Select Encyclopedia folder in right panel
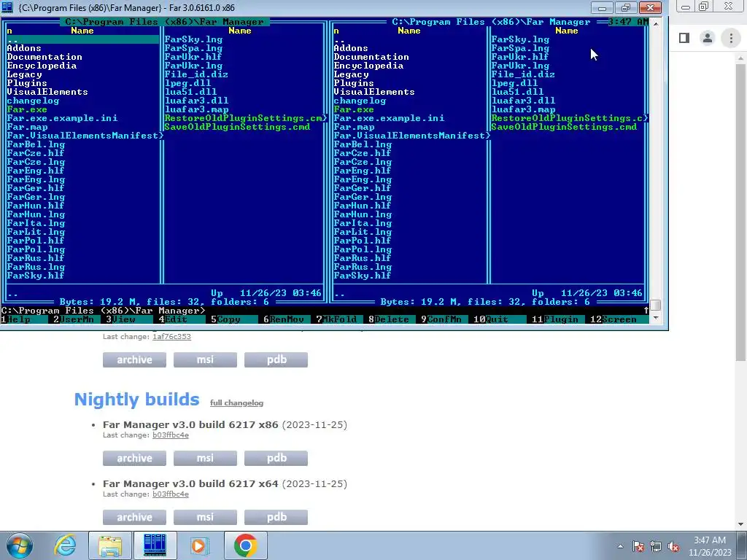Image resolution: width=747 pixels, height=560 pixels. coord(368,66)
